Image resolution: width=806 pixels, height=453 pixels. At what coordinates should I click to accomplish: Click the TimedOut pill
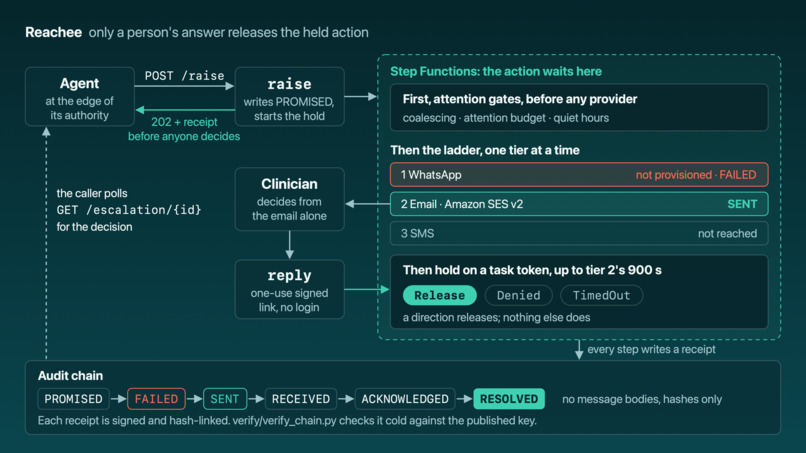[601, 295]
